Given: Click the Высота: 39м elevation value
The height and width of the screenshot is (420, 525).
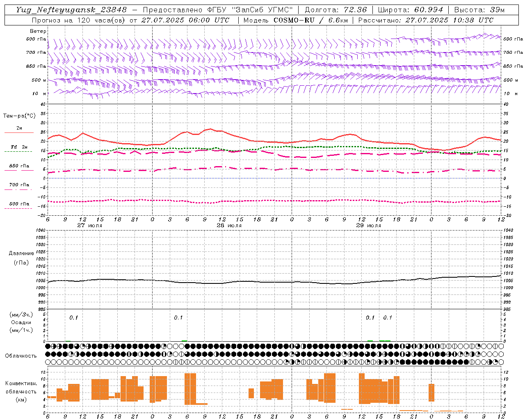Looking at the screenshot, I should click(x=479, y=10).
